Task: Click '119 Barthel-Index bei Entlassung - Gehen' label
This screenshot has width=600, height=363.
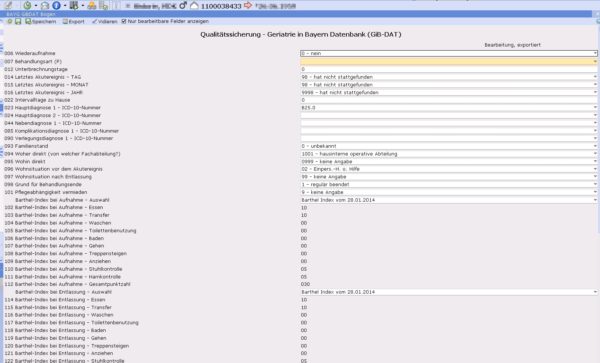Action: 55,338
